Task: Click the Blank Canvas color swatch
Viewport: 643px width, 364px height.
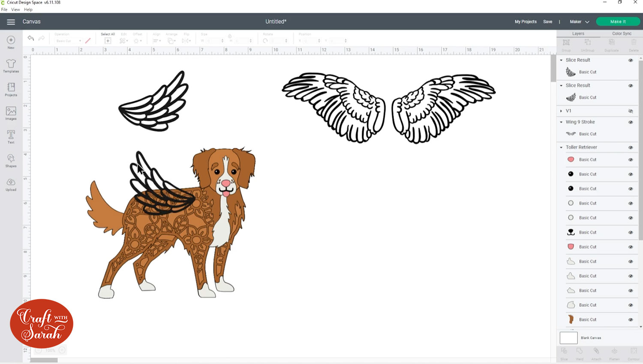Action: point(568,338)
